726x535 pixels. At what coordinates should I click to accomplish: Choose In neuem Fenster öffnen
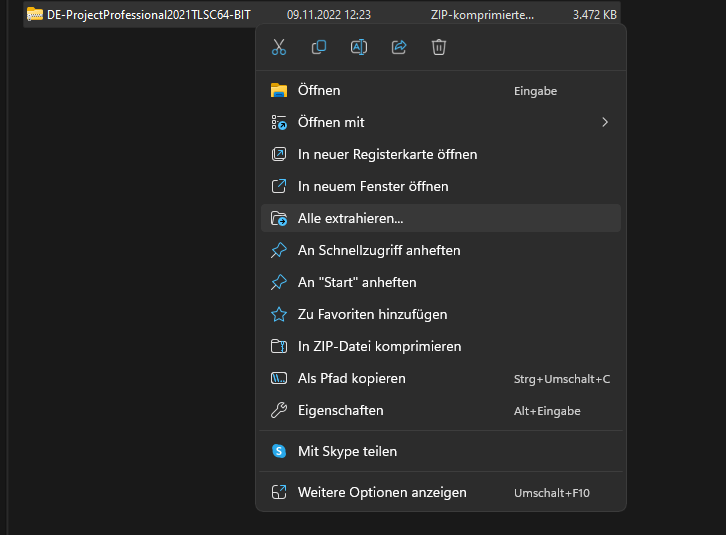373,186
